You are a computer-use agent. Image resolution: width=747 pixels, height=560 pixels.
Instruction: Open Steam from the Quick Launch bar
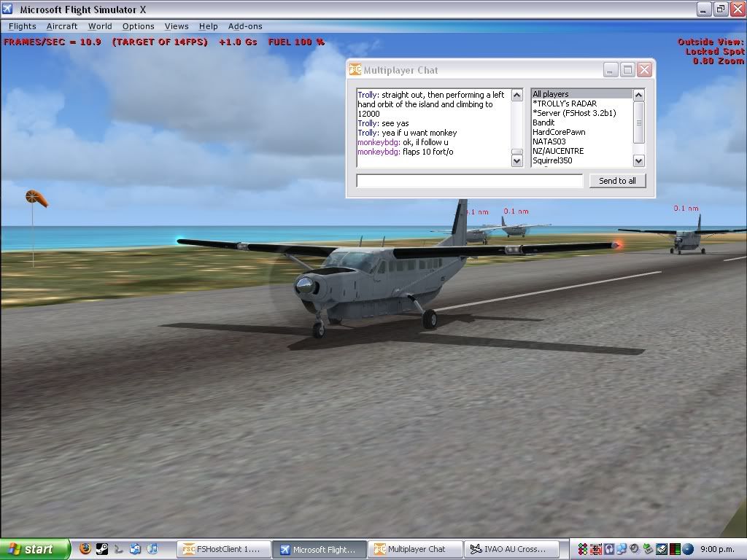pyautogui.click(x=102, y=549)
